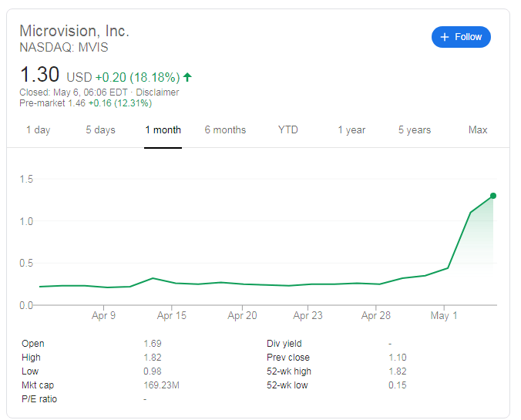Click the green up arrow price indicator
The height and width of the screenshot is (420, 521).
[187, 77]
